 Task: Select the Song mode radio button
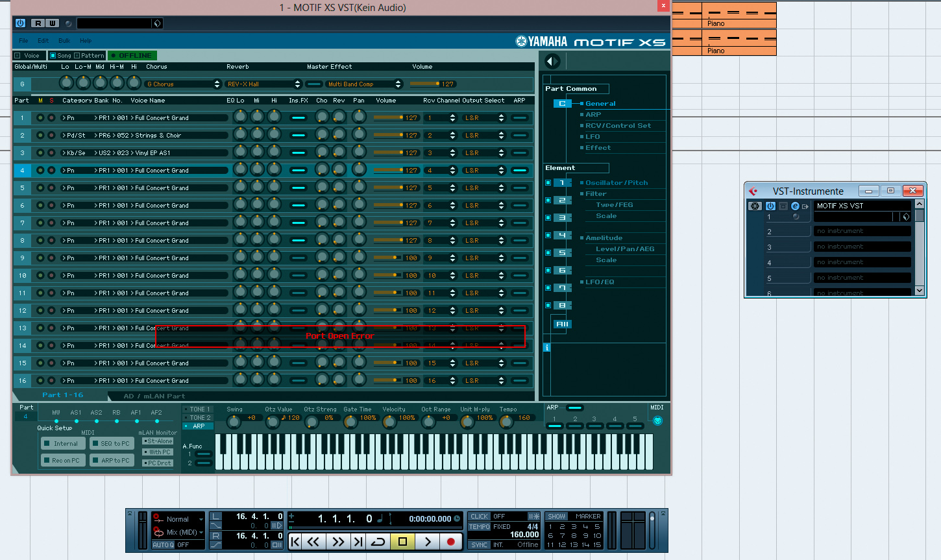(x=53, y=56)
